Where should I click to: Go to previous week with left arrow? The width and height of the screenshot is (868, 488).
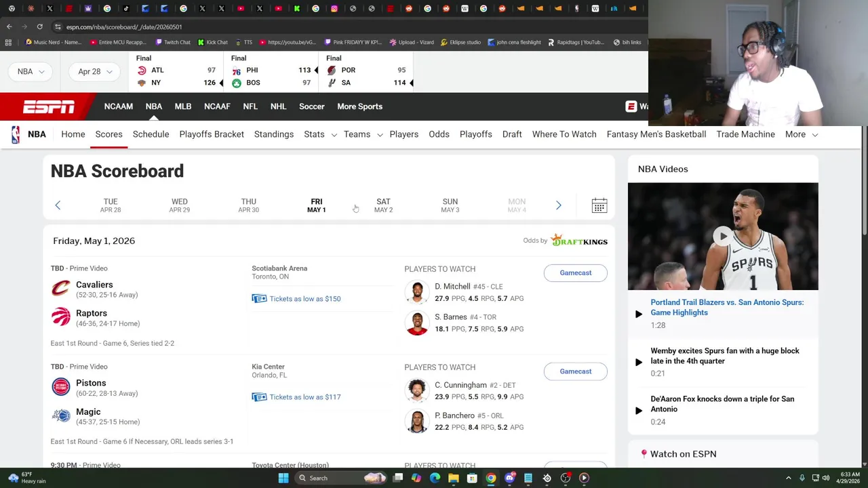click(58, 205)
